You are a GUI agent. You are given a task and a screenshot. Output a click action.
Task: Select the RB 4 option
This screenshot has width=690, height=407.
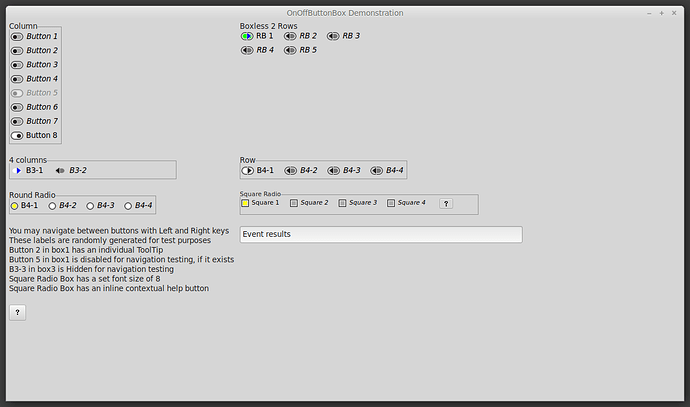(x=257, y=50)
